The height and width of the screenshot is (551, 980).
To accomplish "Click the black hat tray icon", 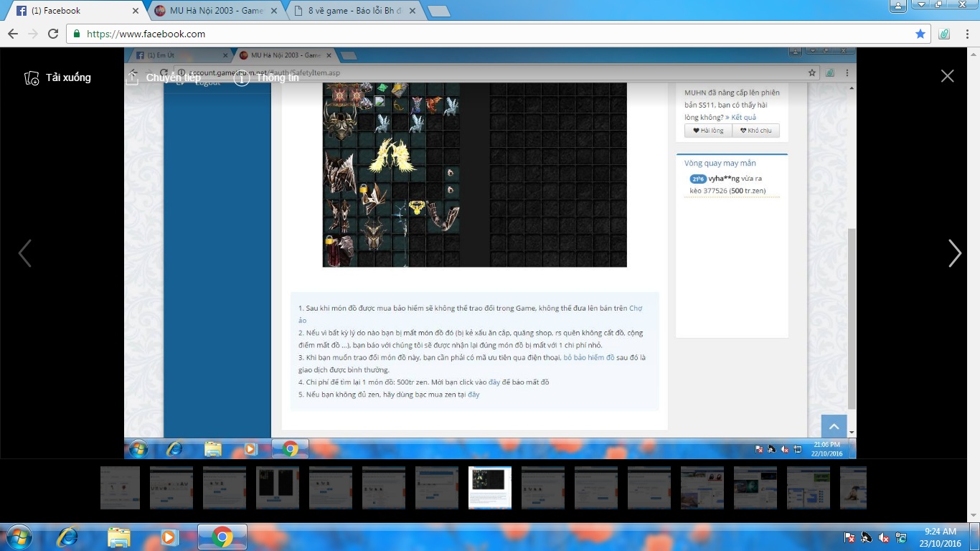I will pyautogui.click(x=867, y=537).
